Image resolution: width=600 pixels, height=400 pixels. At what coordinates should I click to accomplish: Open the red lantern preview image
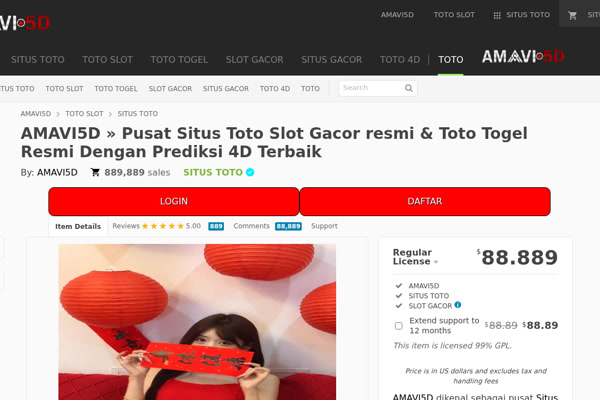[x=197, y=322]
